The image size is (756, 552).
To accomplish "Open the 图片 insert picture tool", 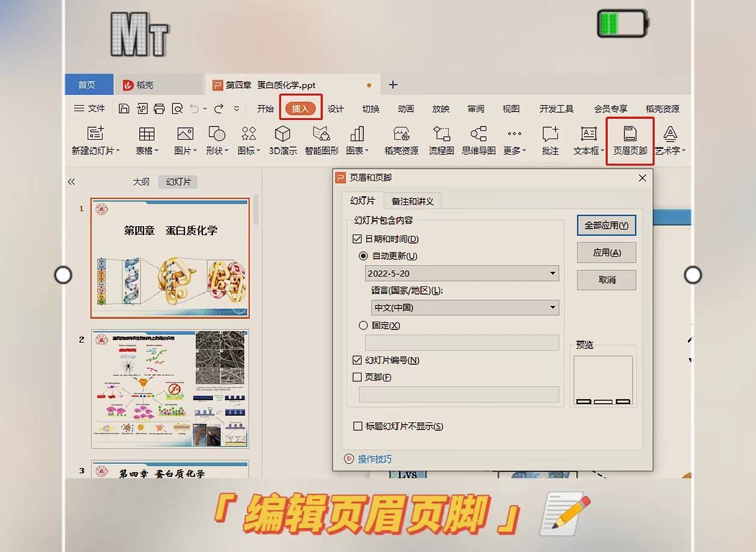I will (184, 141).
